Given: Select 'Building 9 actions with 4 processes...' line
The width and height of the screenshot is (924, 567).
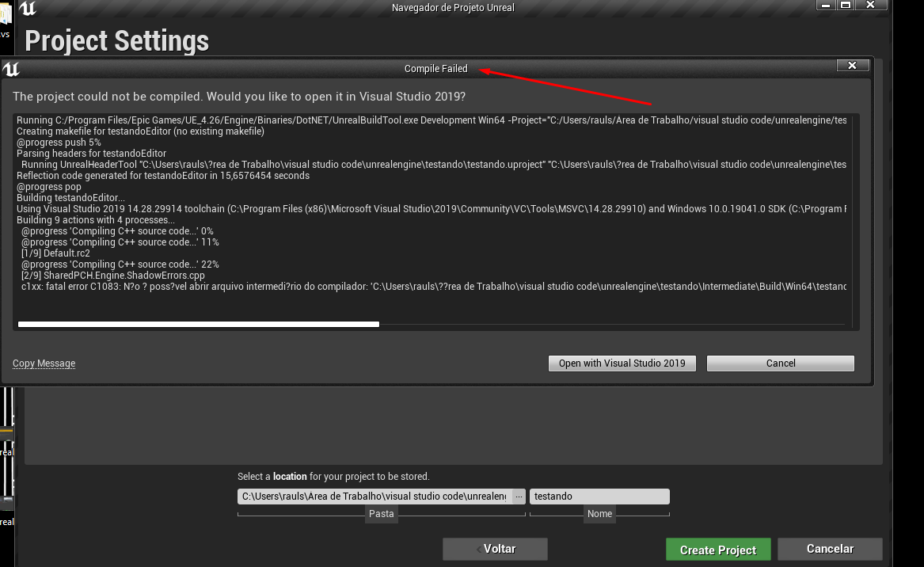Looking at the screenshot, I should pos(96,220).
